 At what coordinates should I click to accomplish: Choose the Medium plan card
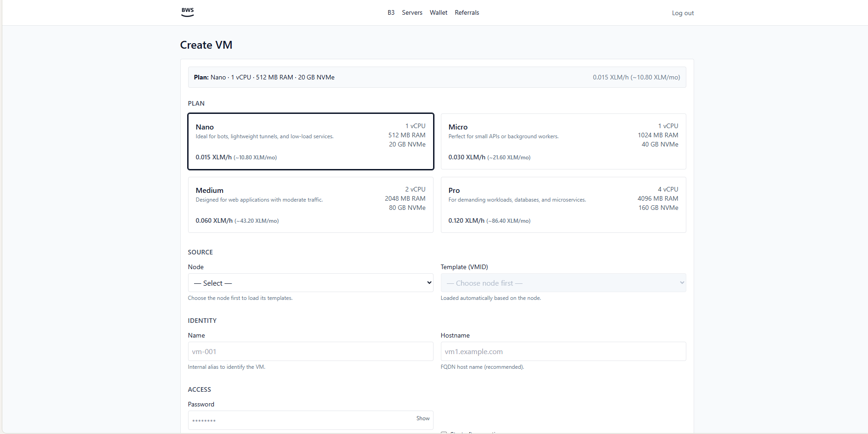click(x=311, y=205)
